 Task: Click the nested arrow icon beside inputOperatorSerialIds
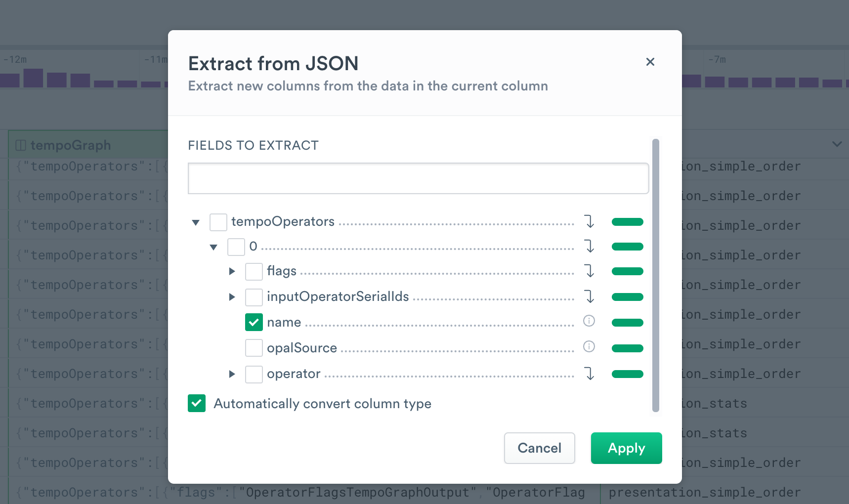coord(589,296)
